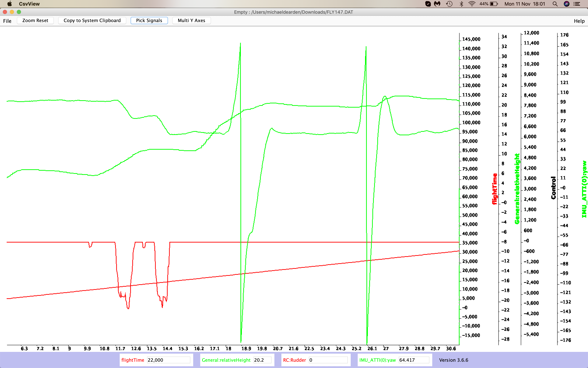Click the -15,000 tick on flightTime axis

[x=471, y=335]
